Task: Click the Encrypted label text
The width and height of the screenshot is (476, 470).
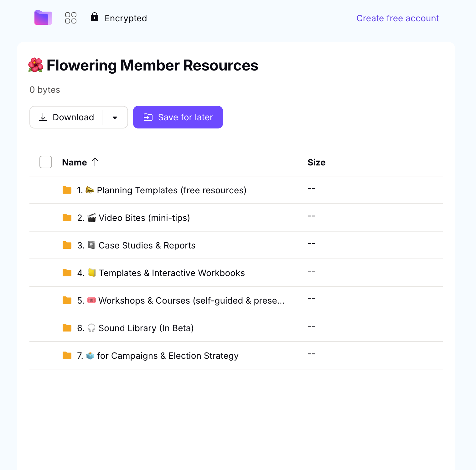Action: (x=126, y=18)
